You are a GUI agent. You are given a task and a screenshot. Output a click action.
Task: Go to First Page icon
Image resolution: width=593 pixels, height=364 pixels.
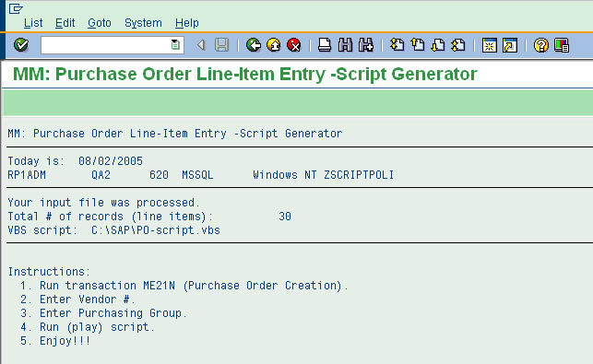(x=397, y=45)
